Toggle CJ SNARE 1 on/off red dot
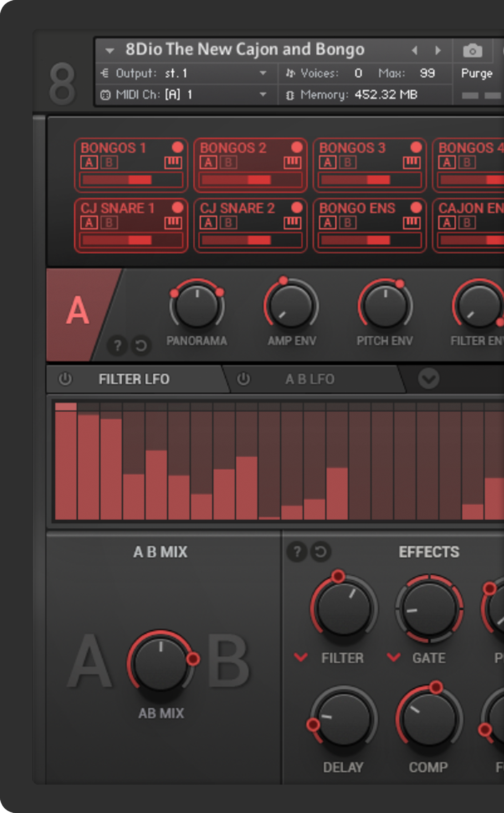Screen dimensions: 504x813 177,207
